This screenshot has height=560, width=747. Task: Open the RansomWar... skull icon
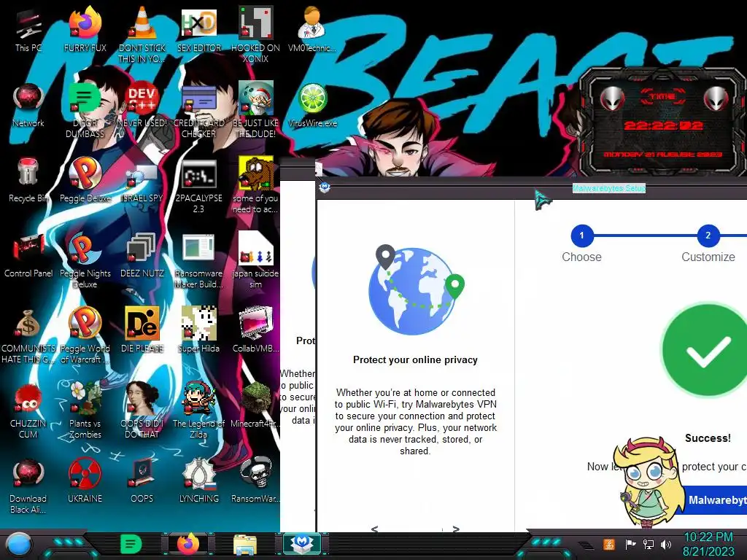coord(255,481)
